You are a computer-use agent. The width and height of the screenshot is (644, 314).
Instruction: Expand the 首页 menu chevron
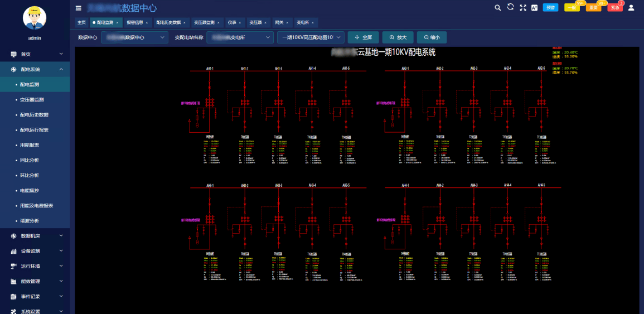click(61, 54)
